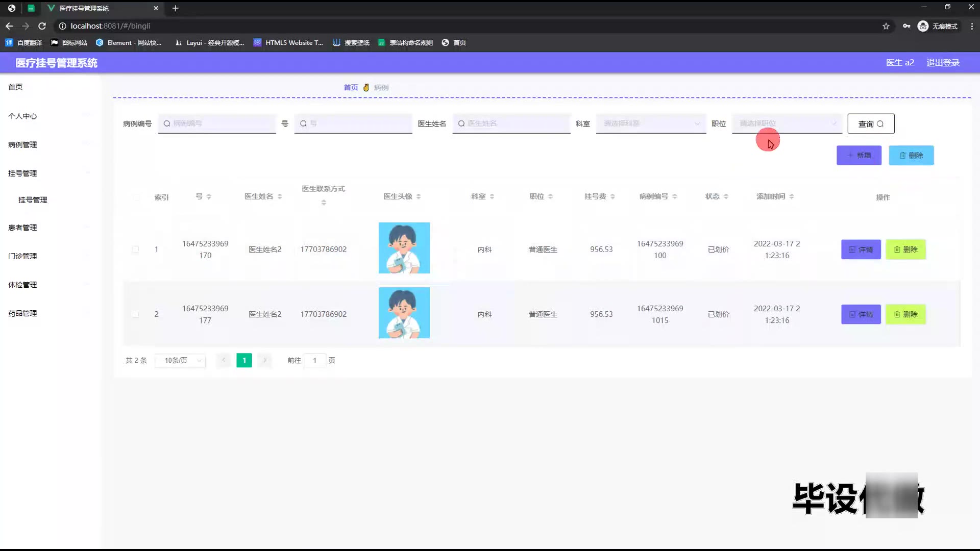The width and height of the screenshot is (980, 551).
Task: Click the browser reload icon
Action: [x=42, y=26]
